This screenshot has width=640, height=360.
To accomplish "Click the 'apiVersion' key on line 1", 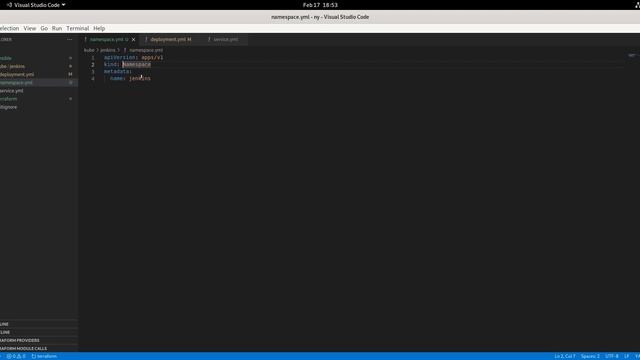I will [119, 58].
